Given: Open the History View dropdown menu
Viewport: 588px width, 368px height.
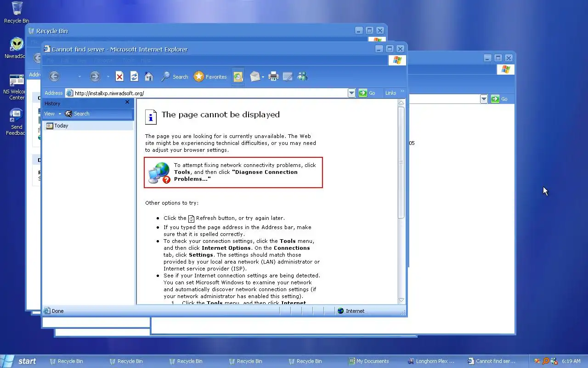Looking at the screenshot, I should 52,114.
